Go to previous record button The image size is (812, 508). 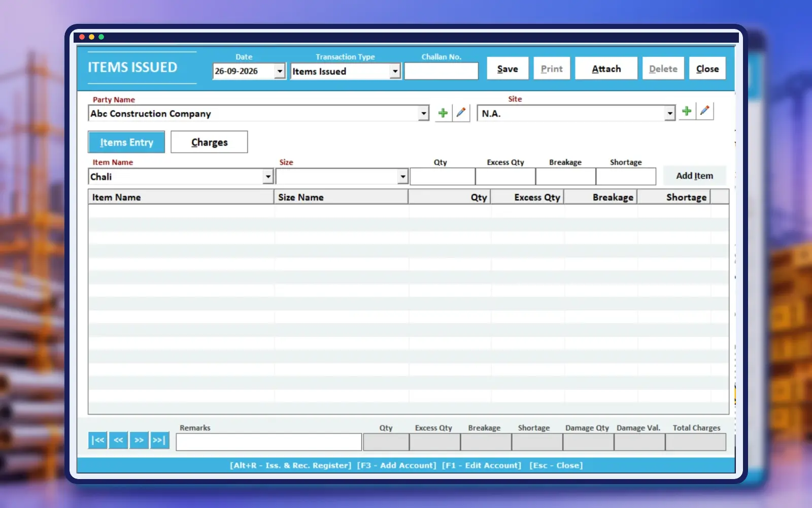pos(118,440)
